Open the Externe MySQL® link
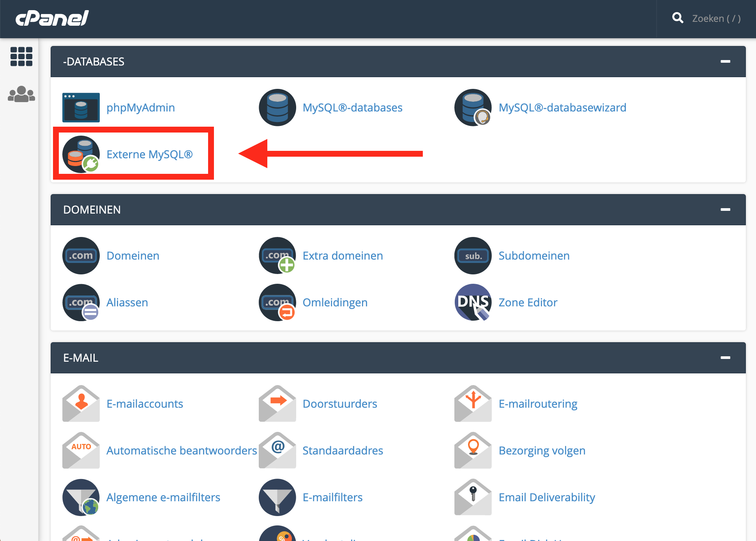Viewport: 756px width, 541px height. [150, 154]
